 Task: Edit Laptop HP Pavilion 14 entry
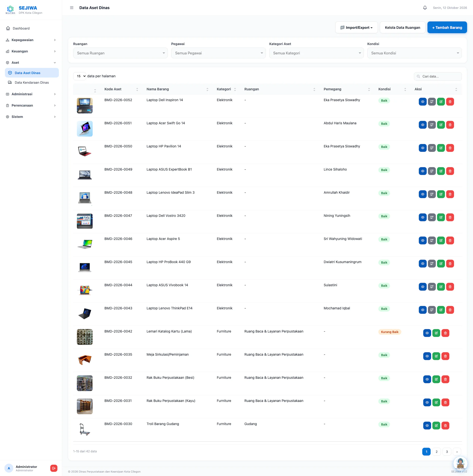[x=441, y=148]
